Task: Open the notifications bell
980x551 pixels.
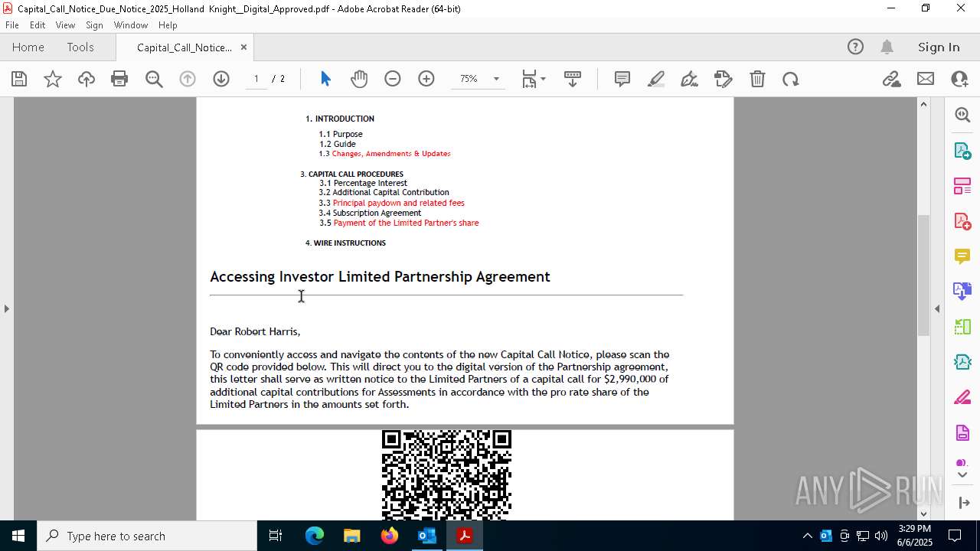Action: pos(887,47)
